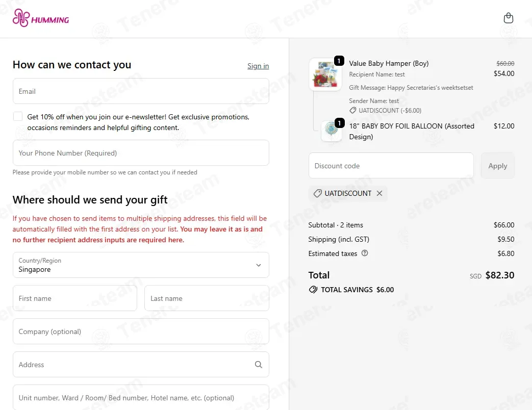Focus the Email input field
The height and width of the screenshot is (410, 532).
(x=141, y=91)
